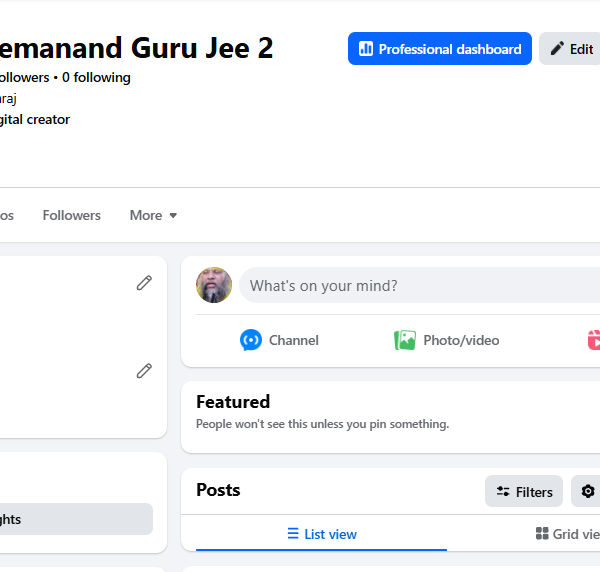Click the profile picture thumbnail beside post box
The height and width of the screenshot is (572, 600).
(214, 285)
